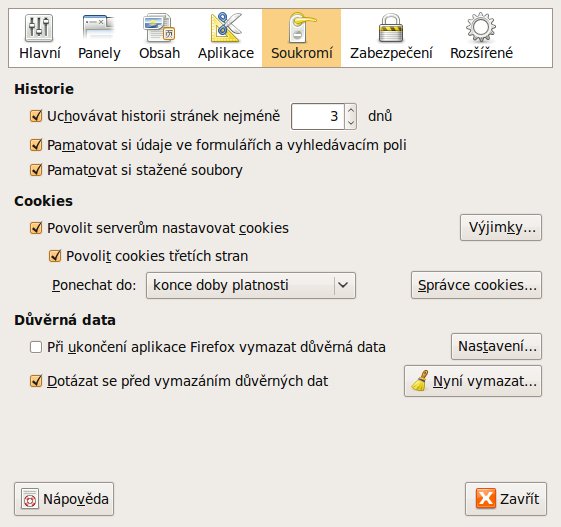561x527 pixels.
Task: Open Zabezpečení padlock icon
Action: 391,28
